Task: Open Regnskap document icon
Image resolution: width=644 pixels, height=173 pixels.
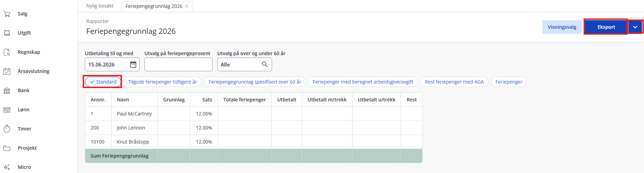Action: tap(7, 52)
